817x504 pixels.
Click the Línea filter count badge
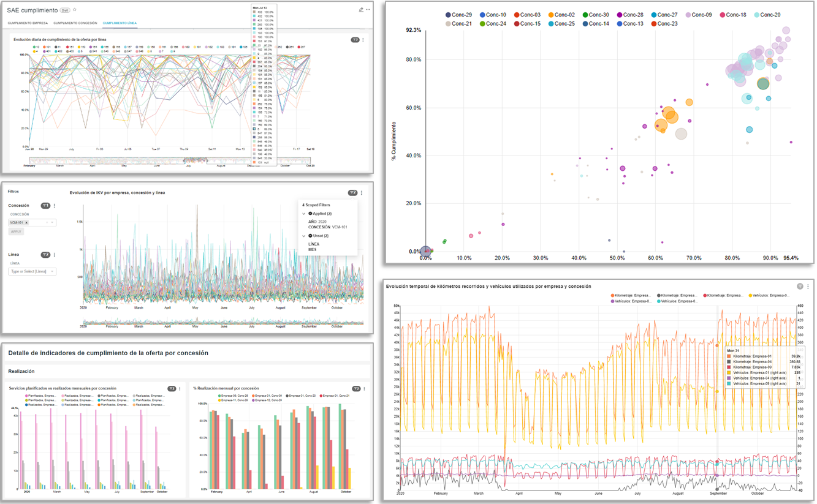point(45,255)
